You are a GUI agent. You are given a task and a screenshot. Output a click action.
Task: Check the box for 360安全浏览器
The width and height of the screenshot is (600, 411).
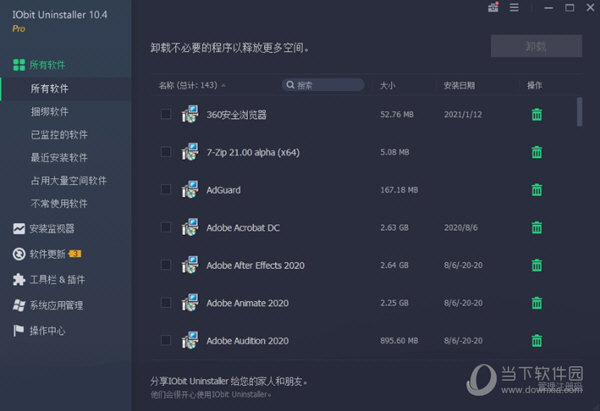point(166,114)
